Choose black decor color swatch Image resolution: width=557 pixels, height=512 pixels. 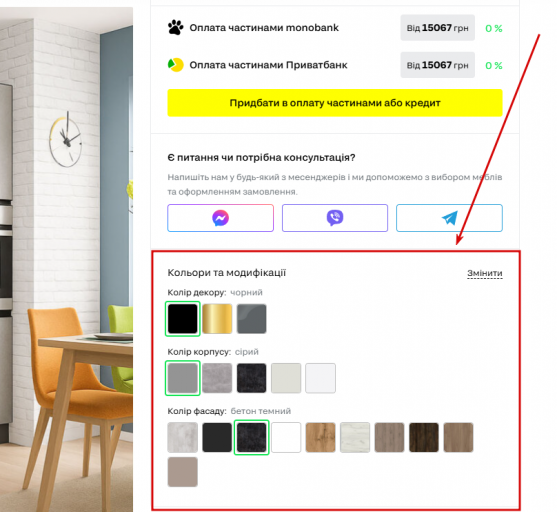click(183, 319)
